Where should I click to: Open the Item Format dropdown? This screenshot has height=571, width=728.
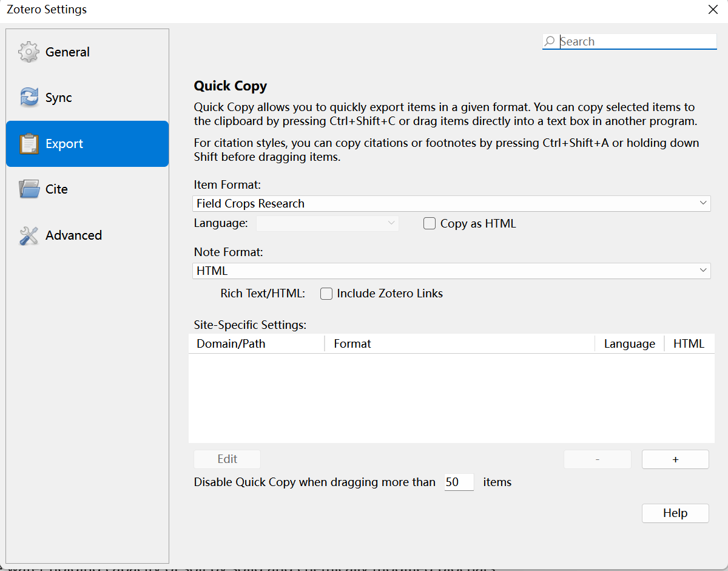coord(451,203)
